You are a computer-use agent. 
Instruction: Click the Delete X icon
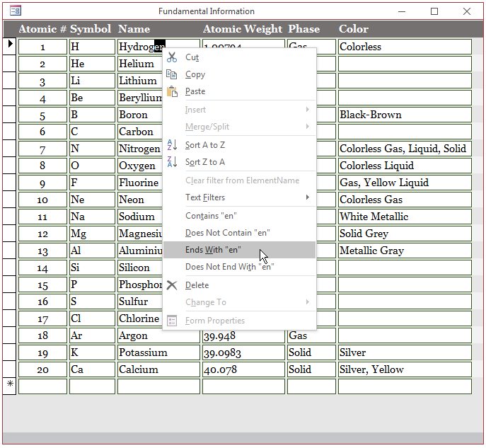click(172, 285)
